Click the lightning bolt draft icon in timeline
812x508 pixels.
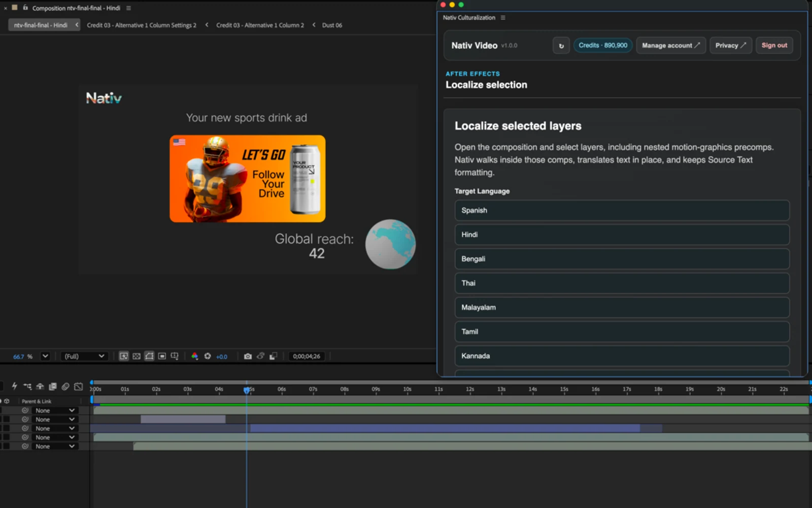coord(14,387)
